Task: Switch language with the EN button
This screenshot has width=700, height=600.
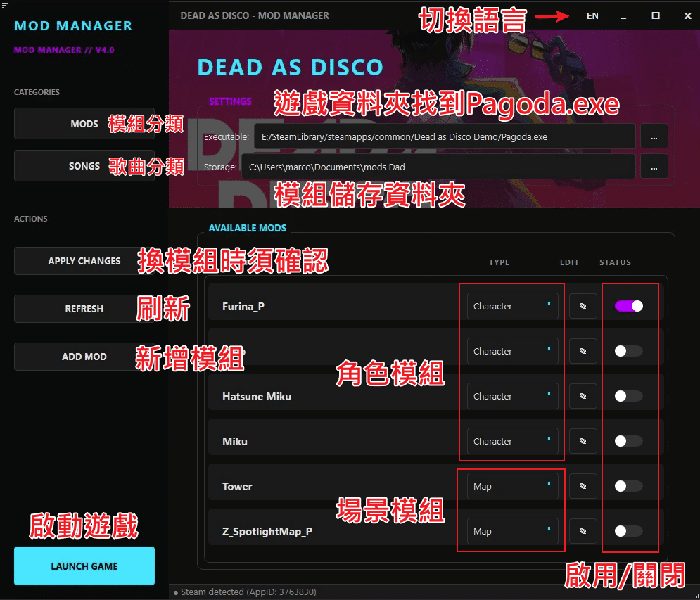Action: pyautogui.click(x=592, y=16)
